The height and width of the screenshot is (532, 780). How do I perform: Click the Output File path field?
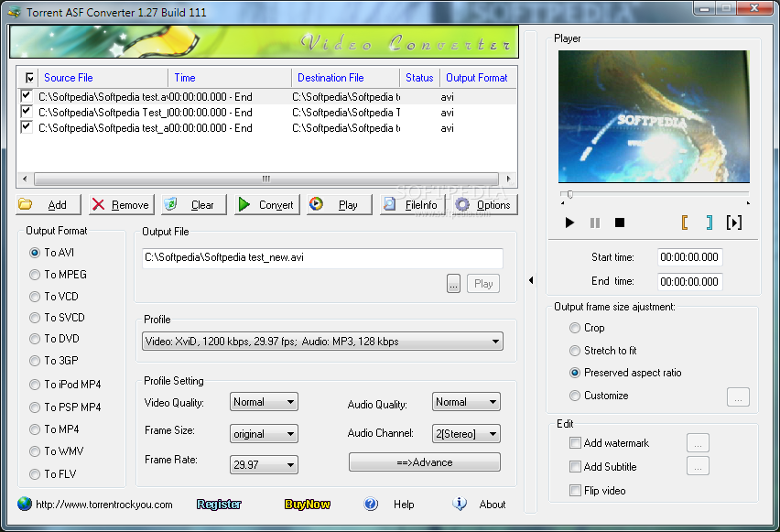click(322, 258)
